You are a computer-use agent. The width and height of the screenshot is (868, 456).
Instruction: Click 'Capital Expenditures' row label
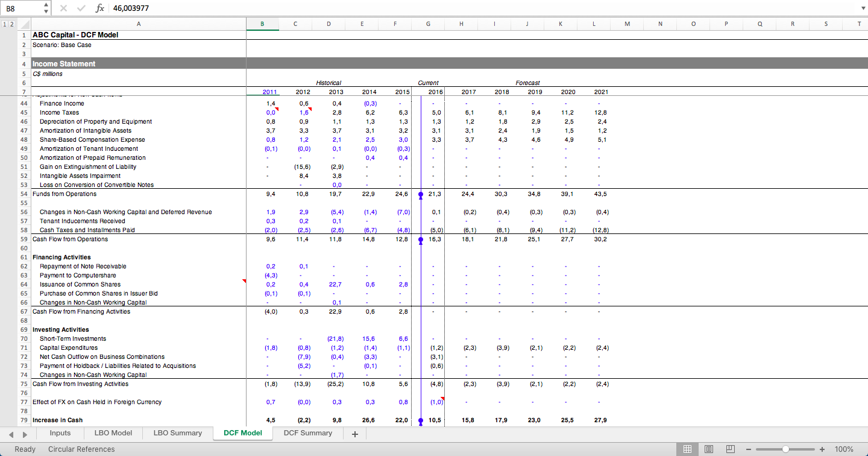pos(69,348)
